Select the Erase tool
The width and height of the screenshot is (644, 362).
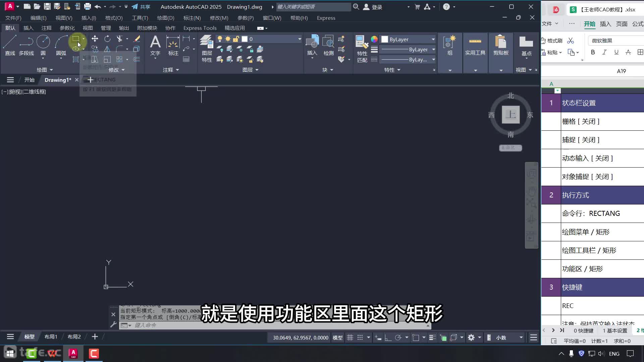pos(137,39)
